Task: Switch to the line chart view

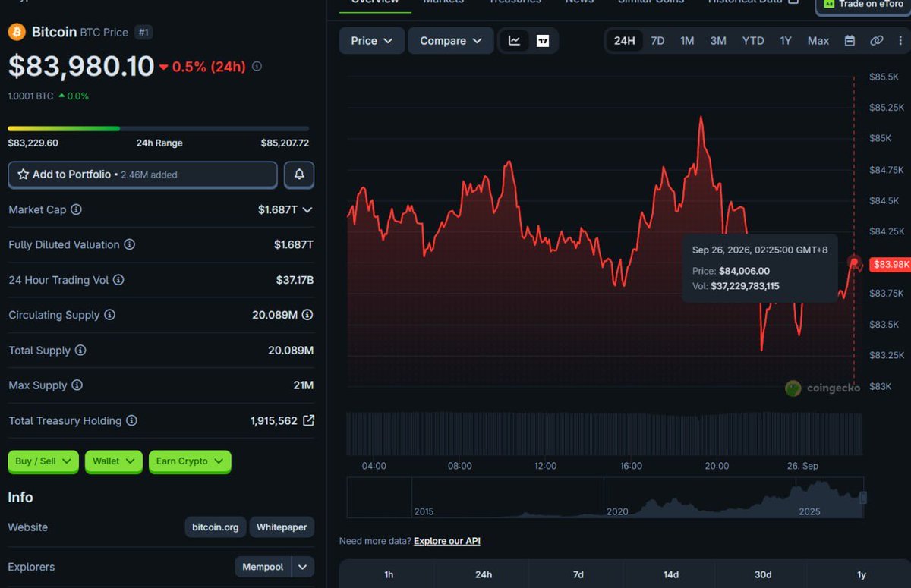Action: tap(514, 41)
